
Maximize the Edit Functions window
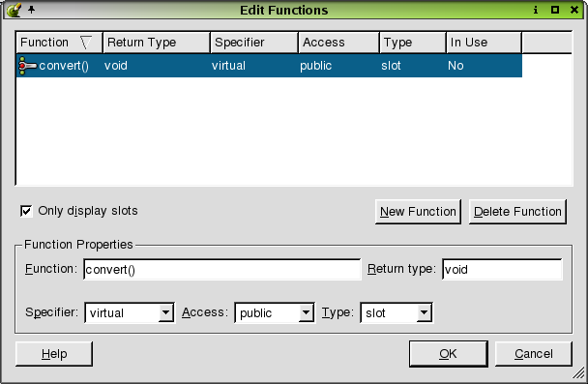555,10
